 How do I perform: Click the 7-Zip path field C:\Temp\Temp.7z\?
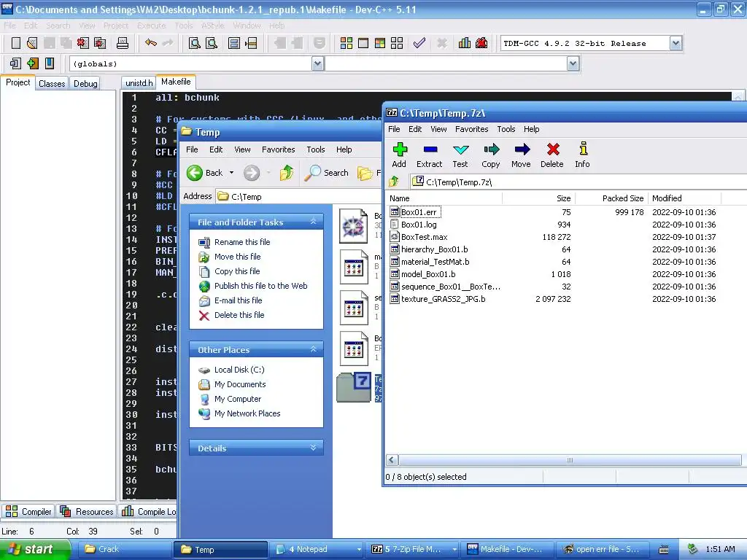pyautogui.click(x=578, y=182)
